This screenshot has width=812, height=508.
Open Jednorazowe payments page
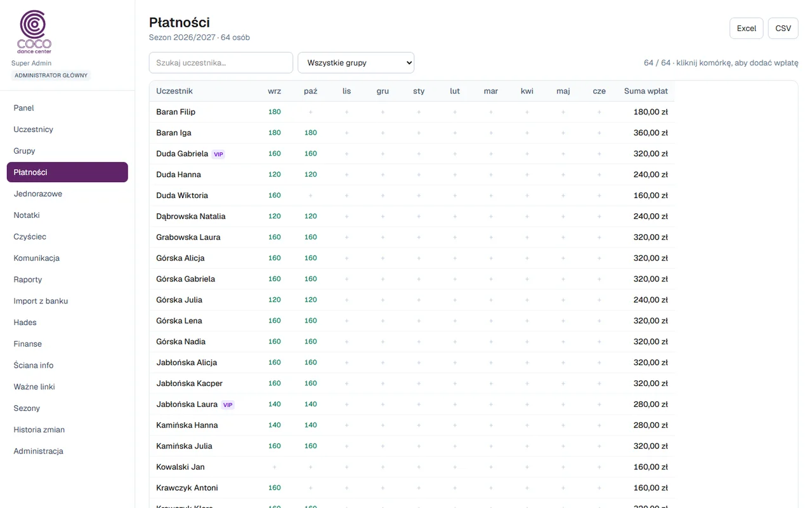[x=67, y=194]
